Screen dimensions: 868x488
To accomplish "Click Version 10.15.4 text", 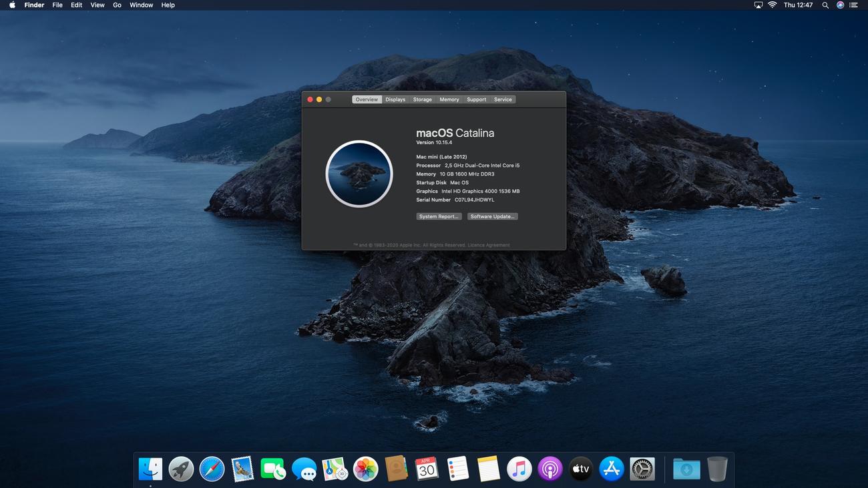I will (x=434, y=142).
